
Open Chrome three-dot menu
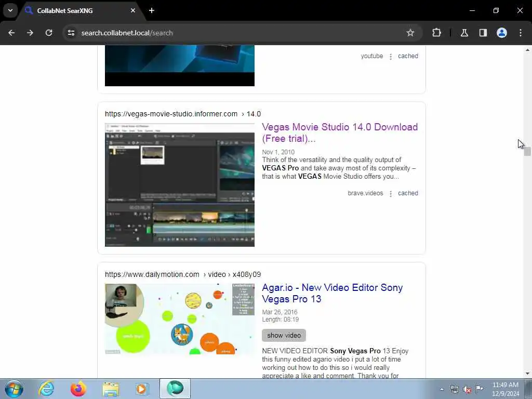point(521,33)
